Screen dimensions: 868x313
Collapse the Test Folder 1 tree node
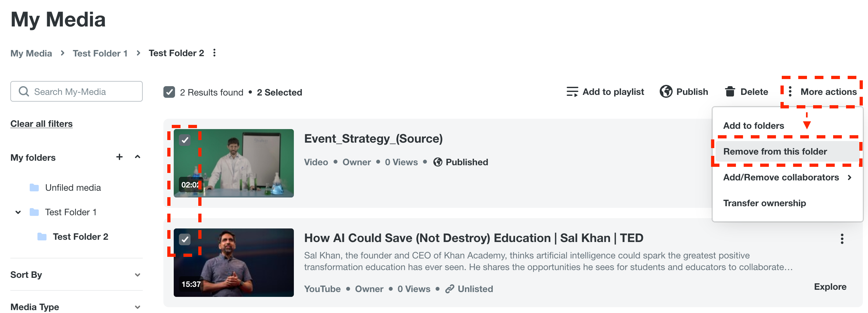pyautogui.click(x=18, y=212)
